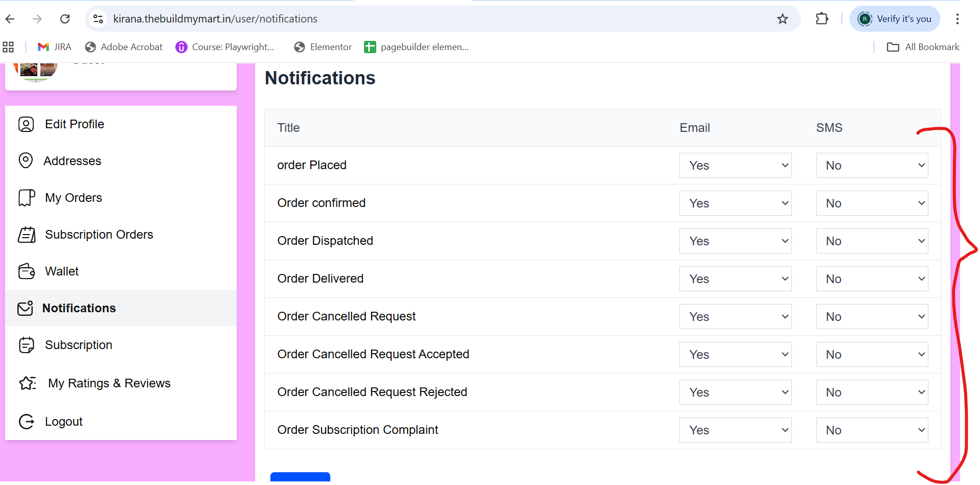Click the star icon for Ratings & Reviews
980x485 pixels.
(28, 383)
